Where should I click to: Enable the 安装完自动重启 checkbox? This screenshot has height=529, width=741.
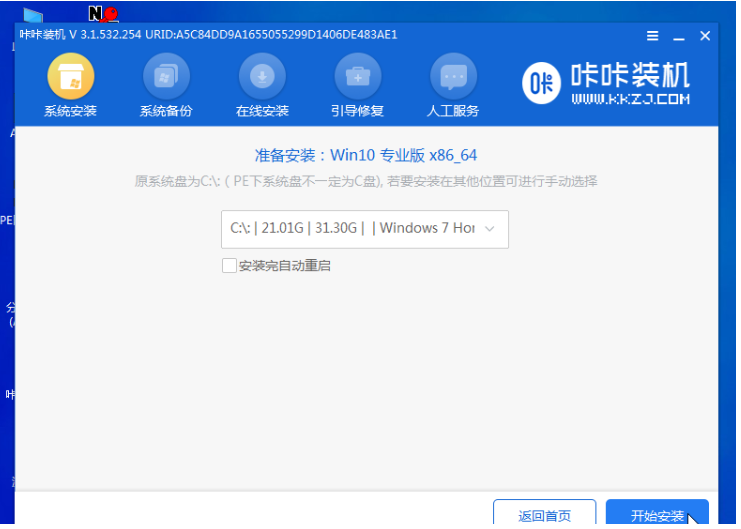[229, 266]
